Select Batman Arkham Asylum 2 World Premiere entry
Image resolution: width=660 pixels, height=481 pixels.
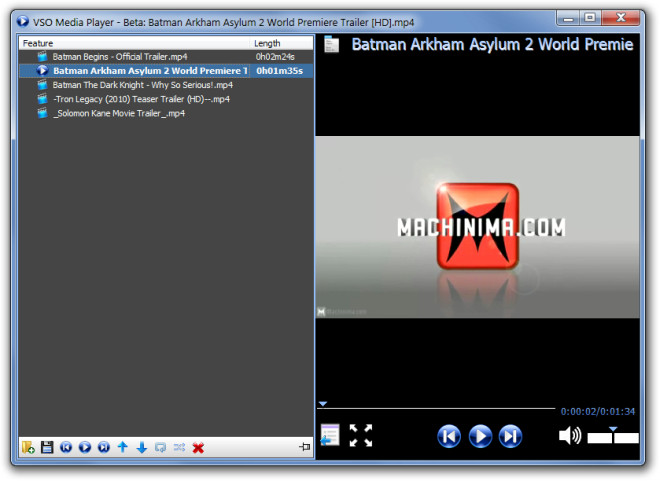click(x=166, y=71)
